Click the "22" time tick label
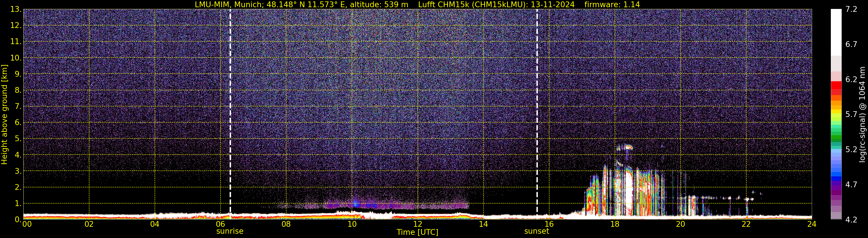 746,224
